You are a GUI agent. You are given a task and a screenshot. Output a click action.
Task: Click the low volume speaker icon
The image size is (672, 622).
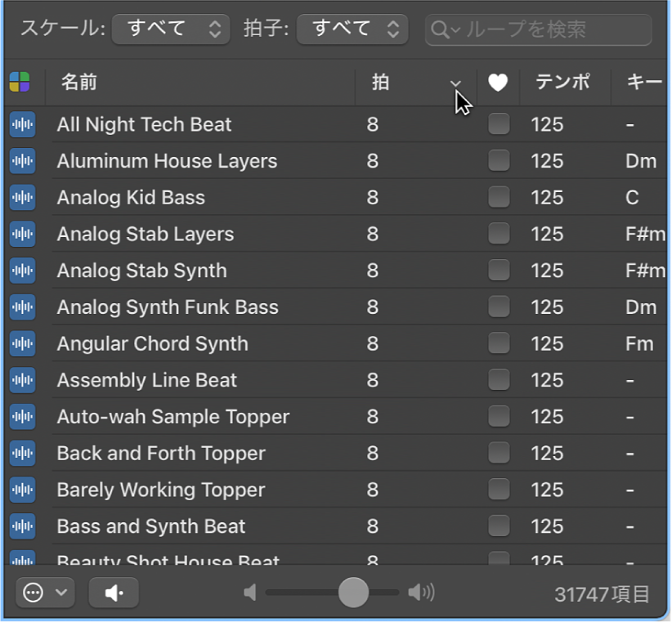(250, 593)
